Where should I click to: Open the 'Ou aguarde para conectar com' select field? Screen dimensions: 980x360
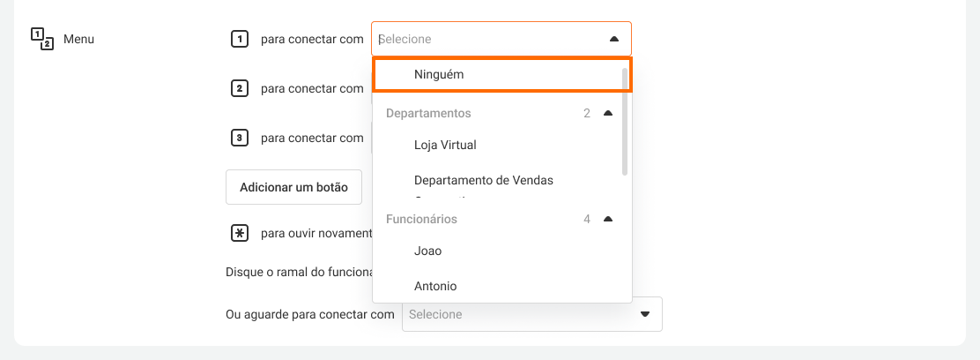click(x=520, y=314)
